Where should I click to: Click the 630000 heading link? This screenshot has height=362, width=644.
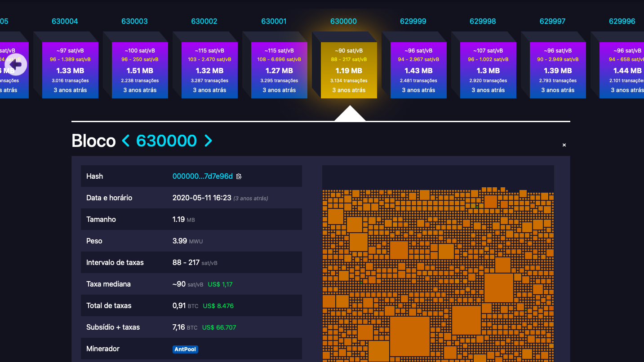point(167,141)
